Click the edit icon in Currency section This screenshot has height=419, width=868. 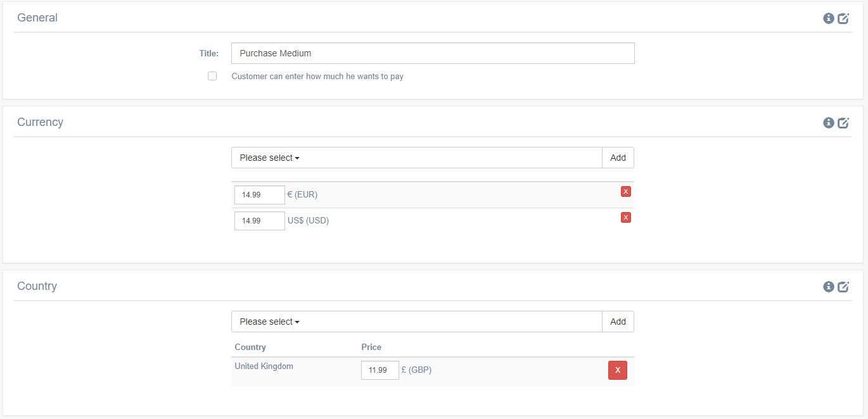pyautogui.click(x=843, y=123)
